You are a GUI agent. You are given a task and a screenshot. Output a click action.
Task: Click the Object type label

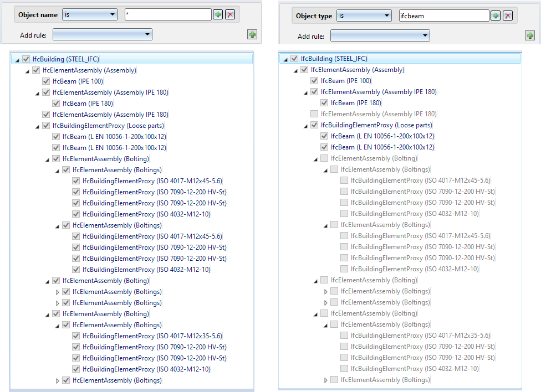314,16
